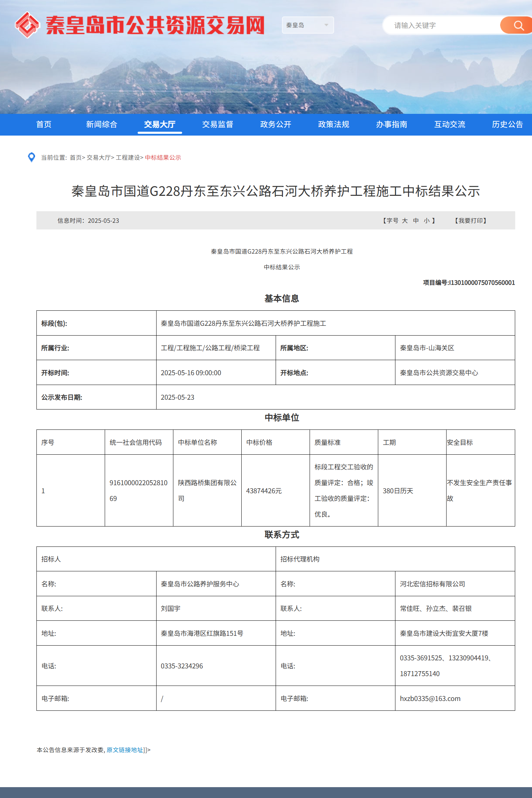Open the 办事指南 menu item

pos(392,124)
